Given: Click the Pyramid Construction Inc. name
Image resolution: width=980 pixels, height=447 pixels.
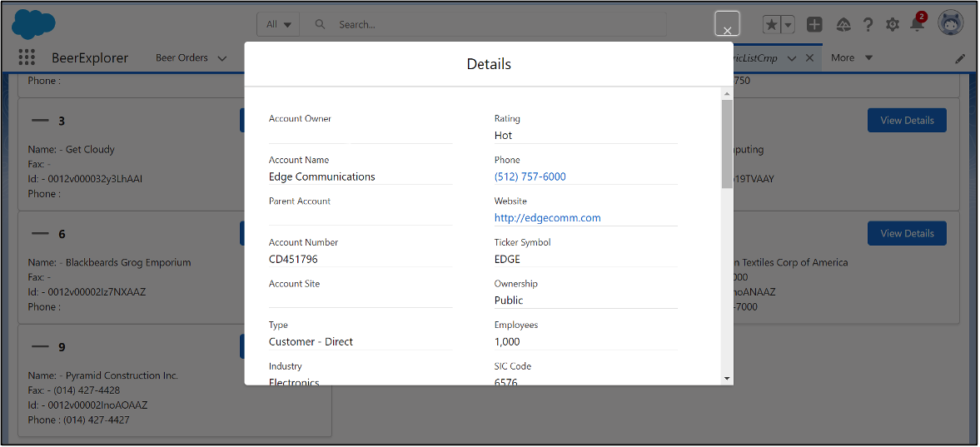Looking at the screenshot, I should point(122,375).
